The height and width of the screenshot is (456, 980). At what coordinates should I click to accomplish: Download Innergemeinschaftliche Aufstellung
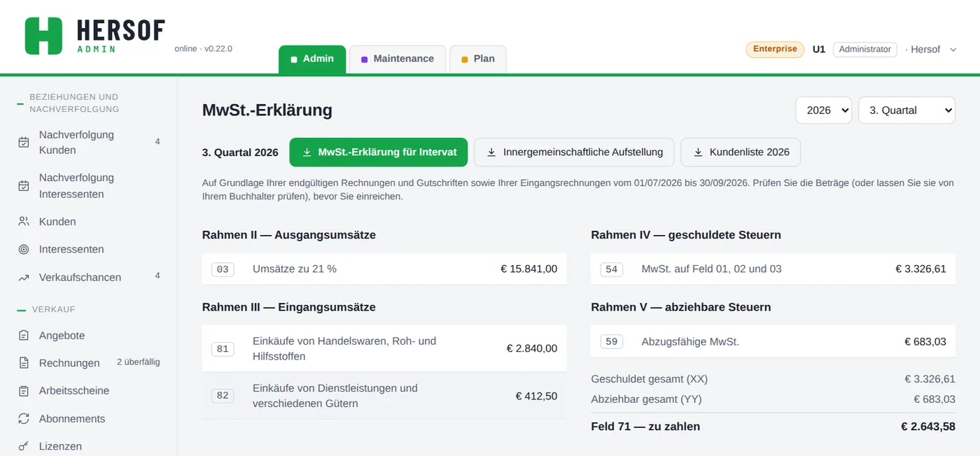[574, 152]
